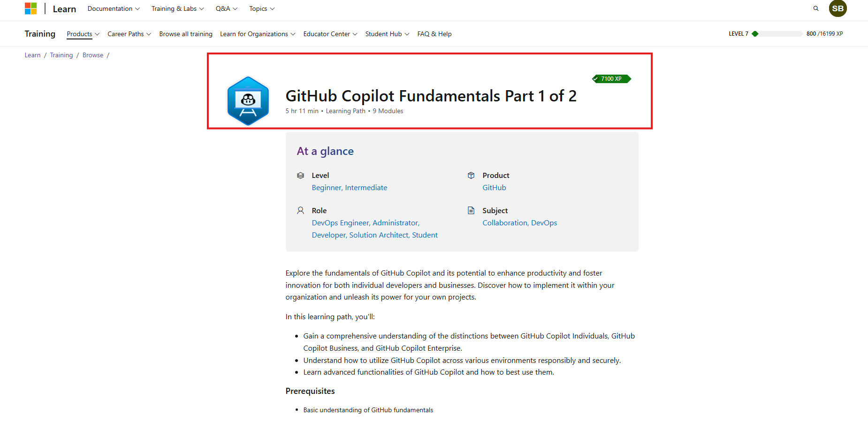Screen dimensions: 868x423
Task: Click the Microsoft logo
Action: [x=31, y=8]
